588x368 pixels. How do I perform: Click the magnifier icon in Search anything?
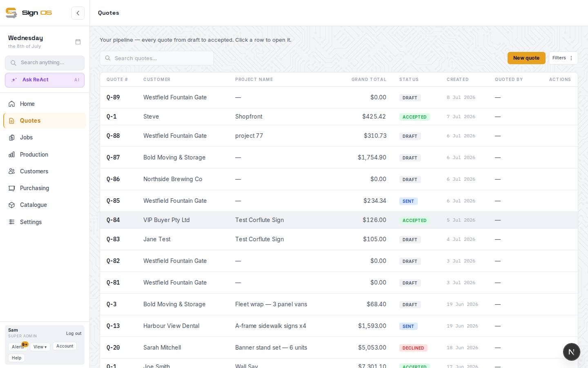coord(13,63)
